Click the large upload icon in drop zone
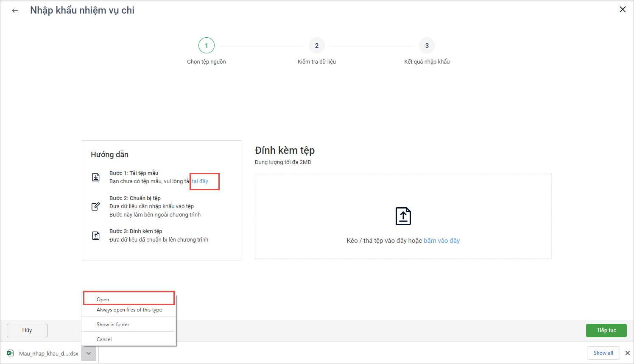The width and height of the screenshot is (634, 364). 403,216
